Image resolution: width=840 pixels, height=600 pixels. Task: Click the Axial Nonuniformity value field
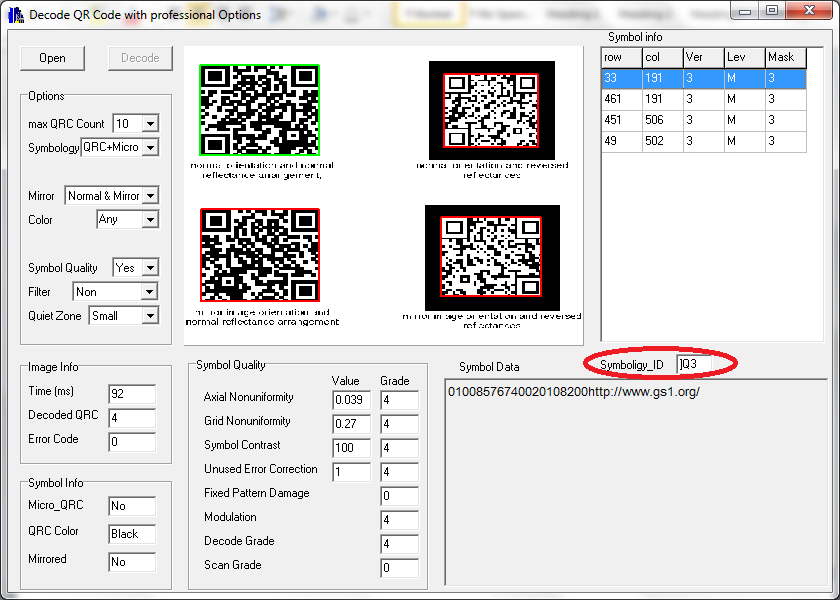point(351,400)
